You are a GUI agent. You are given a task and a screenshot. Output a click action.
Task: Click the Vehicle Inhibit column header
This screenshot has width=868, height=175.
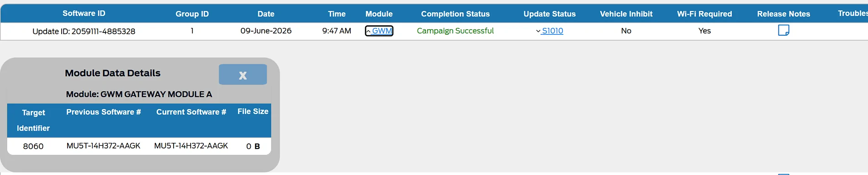[x=626, y=14]
